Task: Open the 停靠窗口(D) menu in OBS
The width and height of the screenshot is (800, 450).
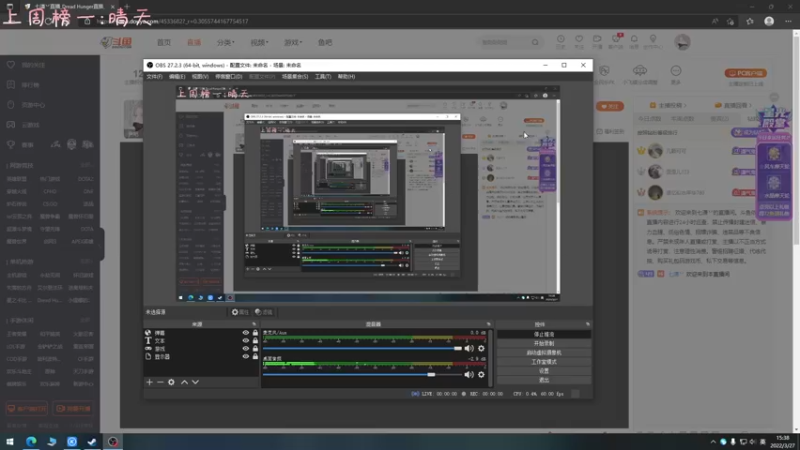Action: [x=229, y=77]
